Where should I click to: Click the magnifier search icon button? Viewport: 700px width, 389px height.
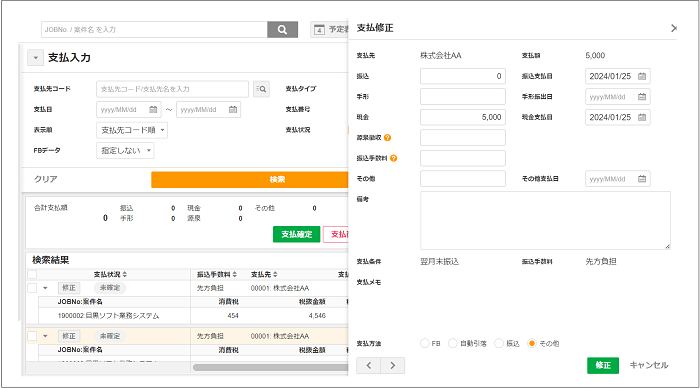point(282,29)
